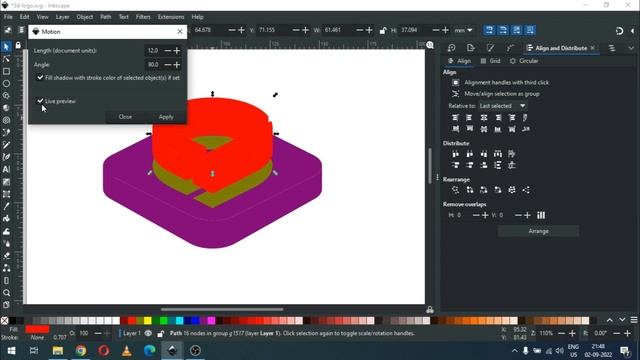Select the Selector arrow tool
The image size is (640, 360).
pos(6,47)
